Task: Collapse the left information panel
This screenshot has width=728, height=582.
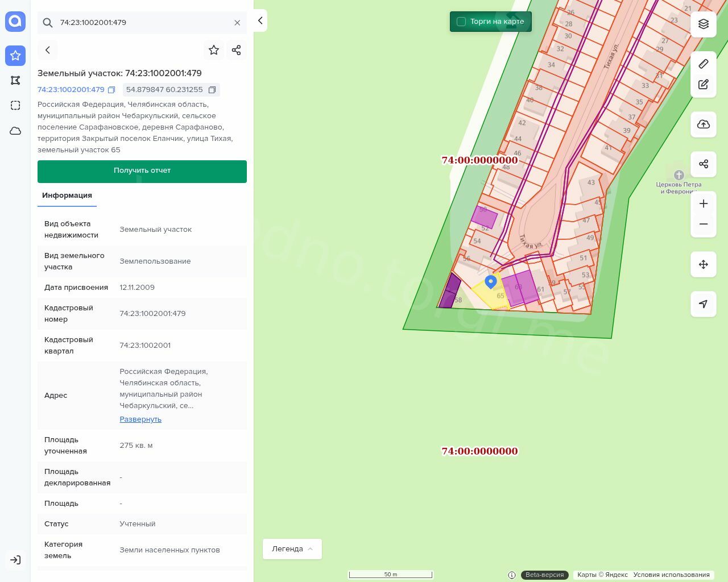Action: point(260,20)
